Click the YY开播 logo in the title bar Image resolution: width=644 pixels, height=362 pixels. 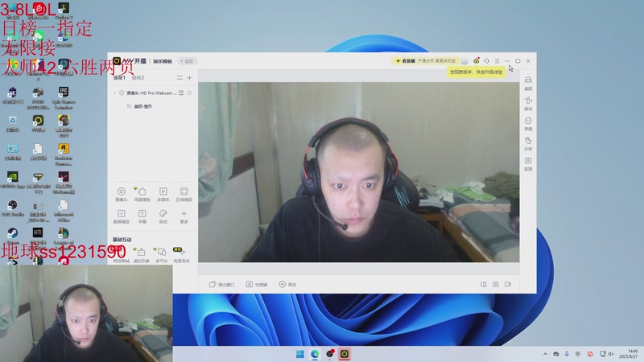(130, 61)
